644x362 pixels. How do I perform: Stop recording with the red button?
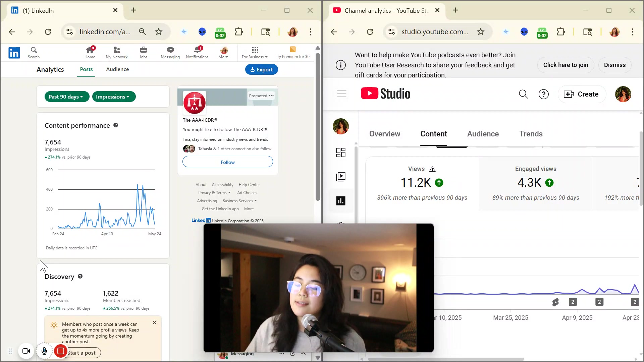pos(61,351)
